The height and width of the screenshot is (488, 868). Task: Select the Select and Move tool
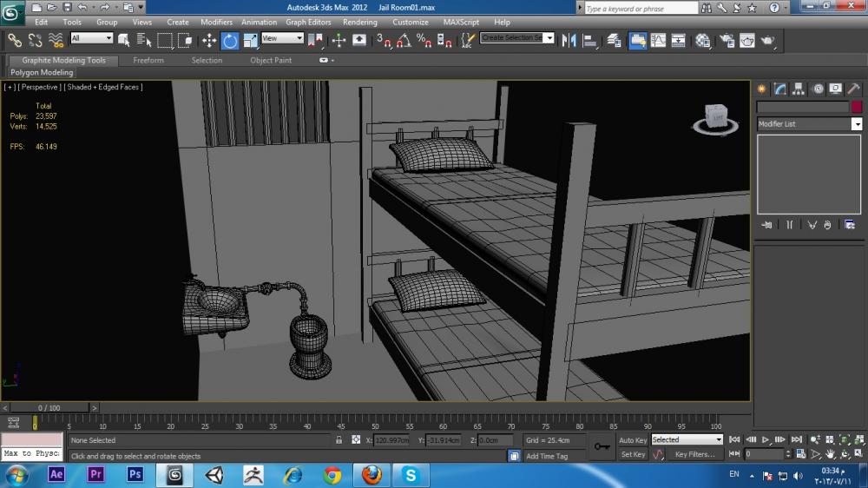[209, 40]
